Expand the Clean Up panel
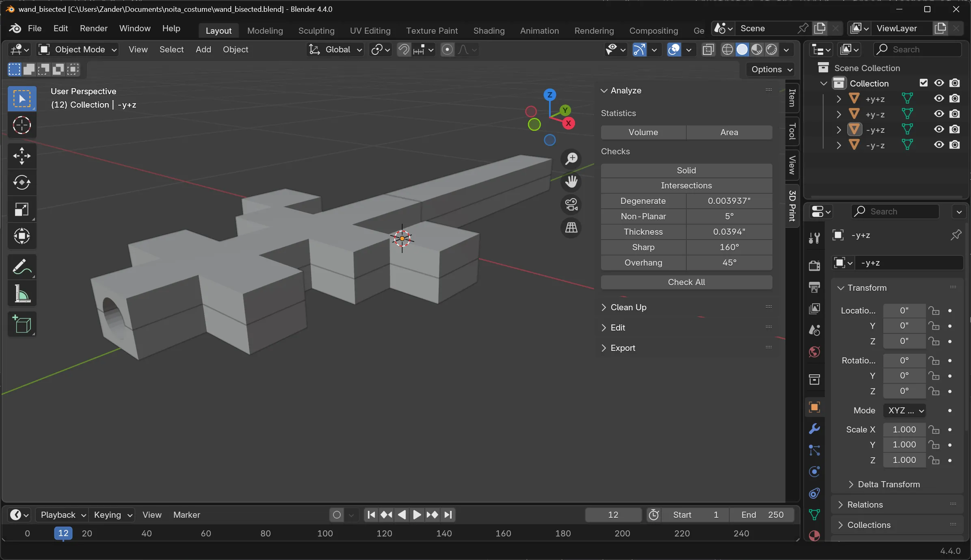Image resolution: width=971 pixels, height=560 pixels. pyautogui.click(x=628, y=307)
